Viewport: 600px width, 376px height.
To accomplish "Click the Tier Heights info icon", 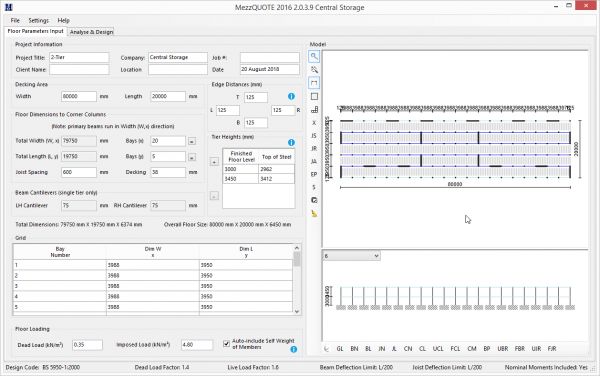I will tap(291, 142).
